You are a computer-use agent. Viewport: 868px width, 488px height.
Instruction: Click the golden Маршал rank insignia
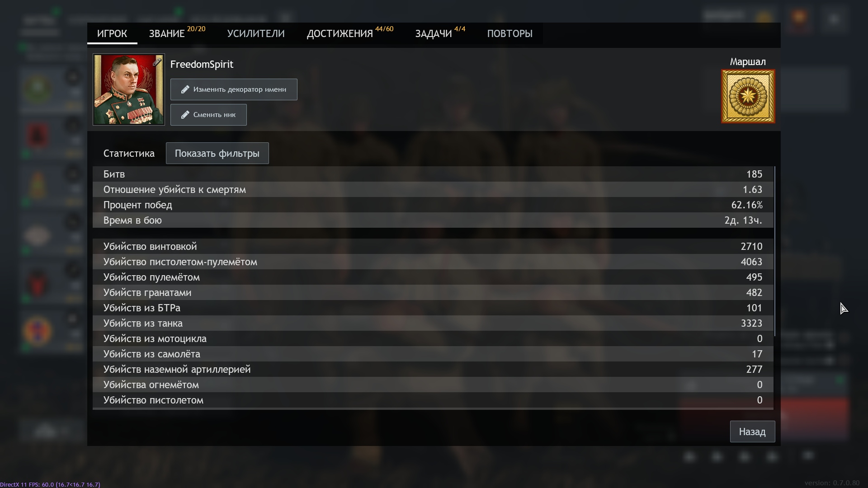[x=748, y=96]
